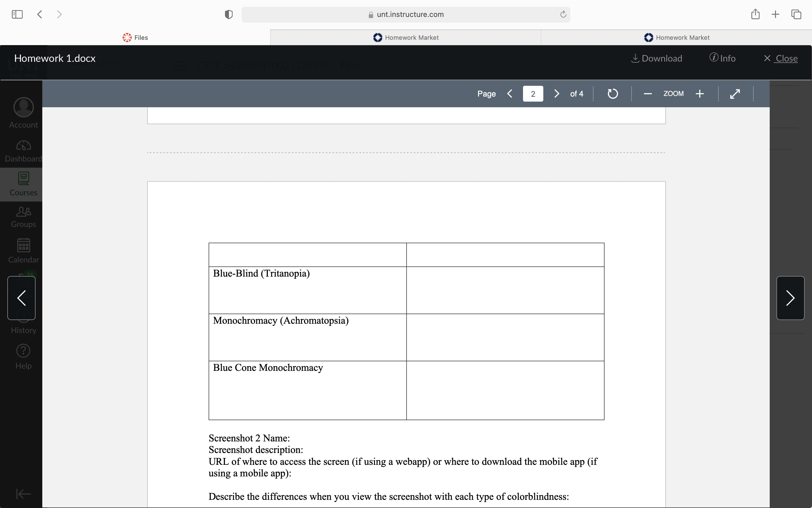
Task: Go back using Safari back arrow
Action: tap(39, 14)
